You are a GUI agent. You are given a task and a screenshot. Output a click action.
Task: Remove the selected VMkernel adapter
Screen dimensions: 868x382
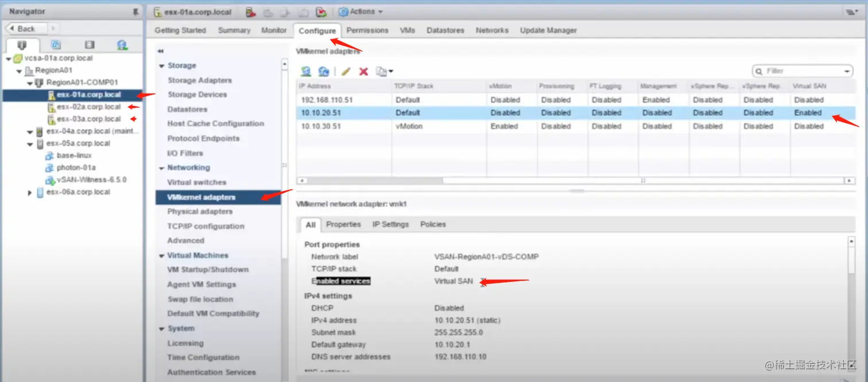363,71
